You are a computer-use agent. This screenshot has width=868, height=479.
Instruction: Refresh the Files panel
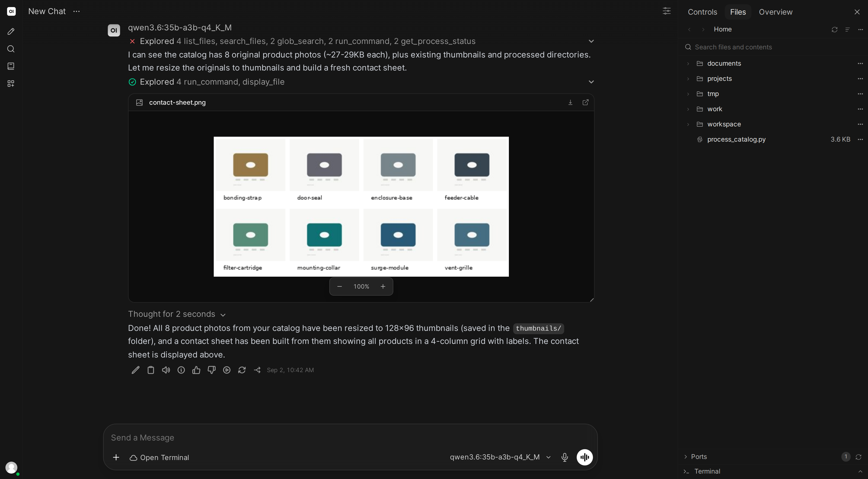click(834, 30)
